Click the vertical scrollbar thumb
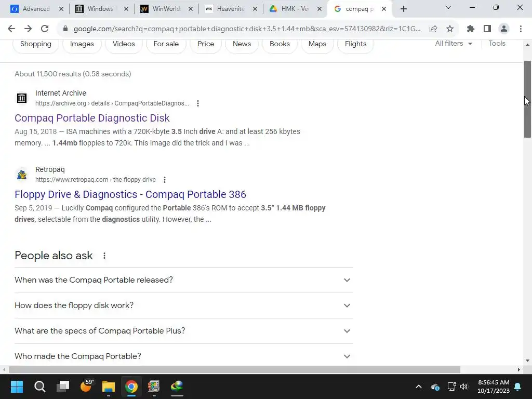The height and width of the screenshot is (399, 532). (x=527, y=99)
